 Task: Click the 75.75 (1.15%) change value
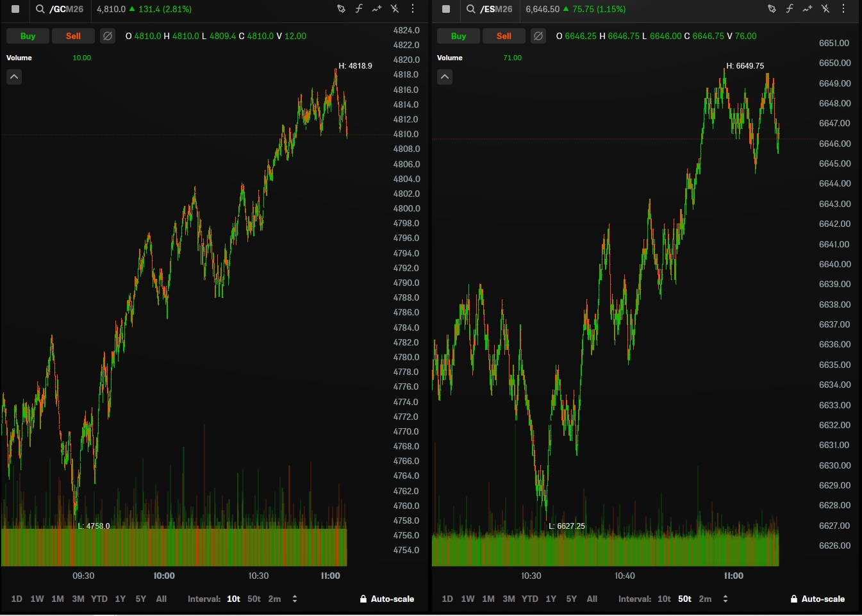(599, 9)
